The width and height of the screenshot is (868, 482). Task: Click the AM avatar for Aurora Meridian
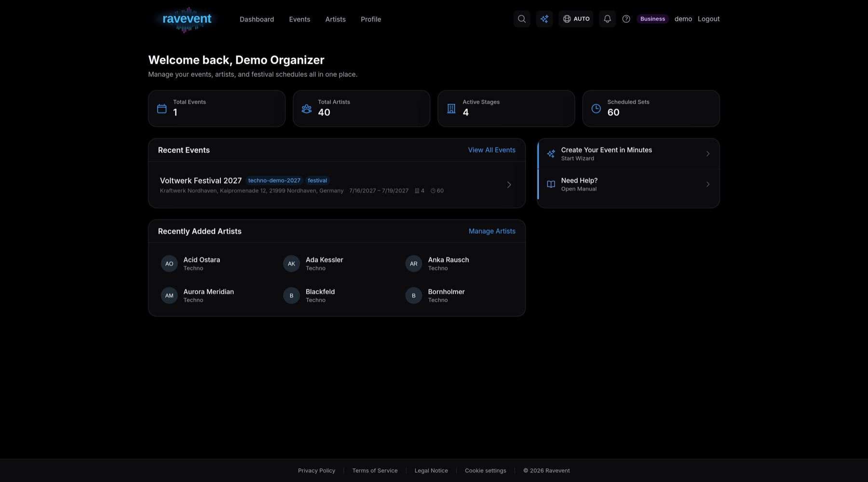[x=169, y=295]
